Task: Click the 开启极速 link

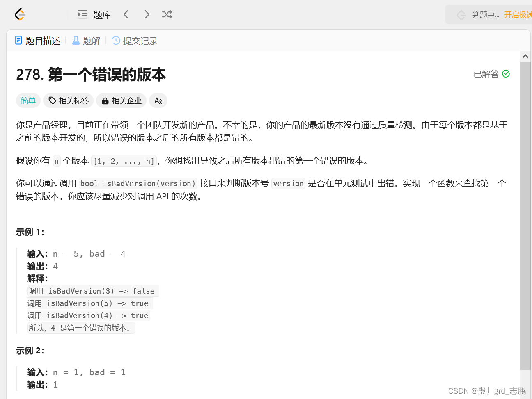Action: coord(518,15)
